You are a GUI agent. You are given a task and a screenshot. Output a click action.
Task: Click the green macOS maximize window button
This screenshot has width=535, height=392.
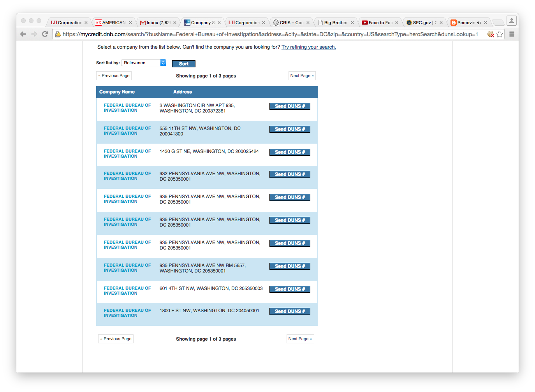pos(39,21)
